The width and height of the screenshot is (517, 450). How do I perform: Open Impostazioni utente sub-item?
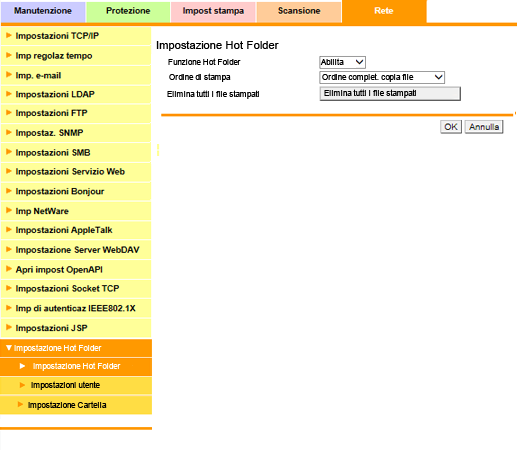coord(76,385)
